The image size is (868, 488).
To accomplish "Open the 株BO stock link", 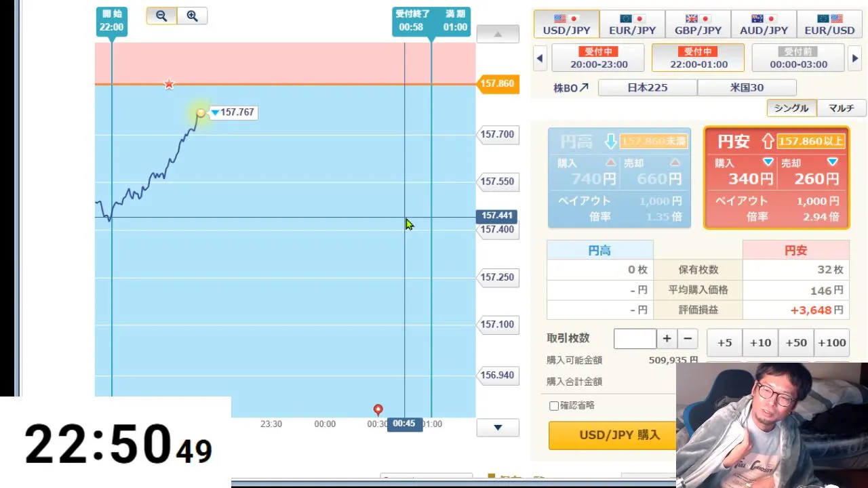I will pyautogui.click(x=571, y=87).
